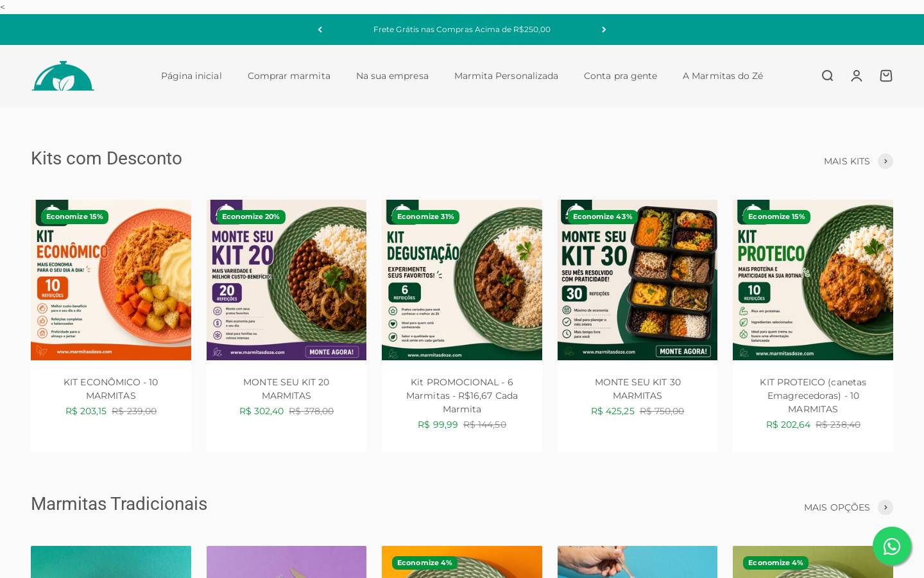Open MONTE SEU KIT 20 MARMITAS title
Viewport: 924px width, 578px height.
(x=286, y=389)
